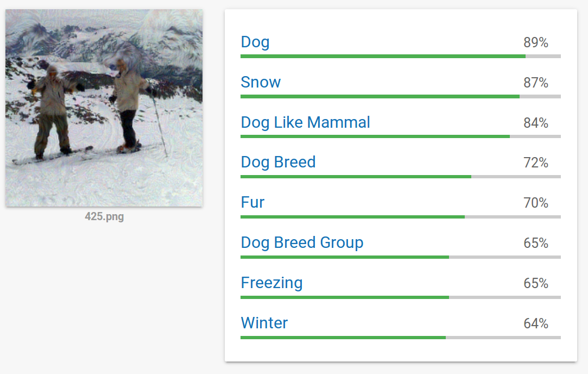Click the 87% score next to Snow
588x374 pixels.
pos(536,83)
